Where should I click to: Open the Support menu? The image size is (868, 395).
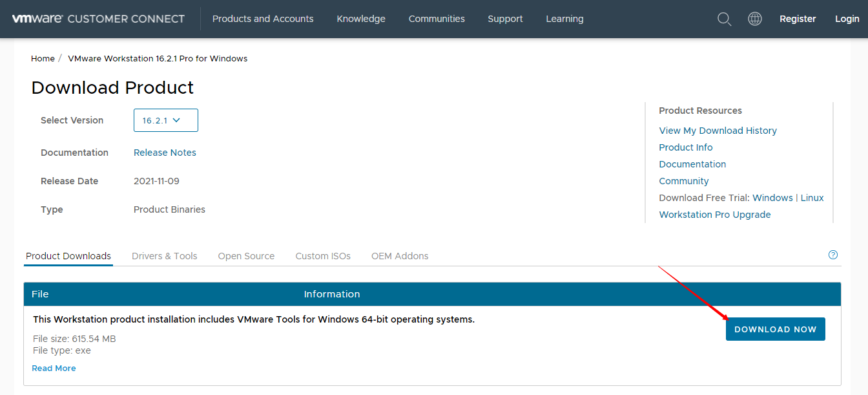(x=505, y=19)
